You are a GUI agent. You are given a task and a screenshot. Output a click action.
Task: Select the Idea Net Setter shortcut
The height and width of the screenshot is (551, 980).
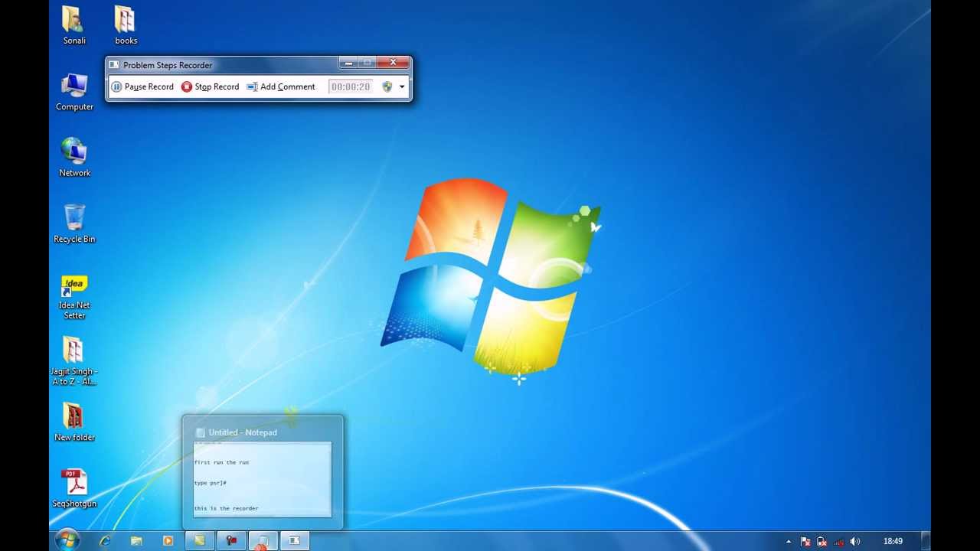[x=74, y=297]
